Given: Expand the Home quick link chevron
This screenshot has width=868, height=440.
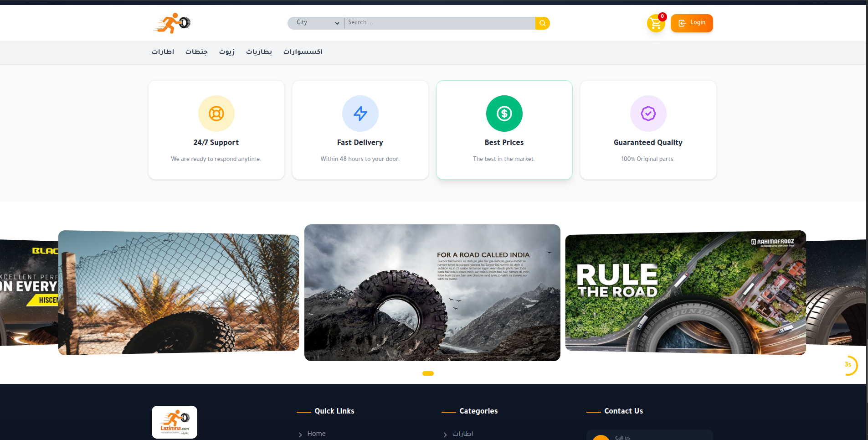Looking at the screenshot, I should click(300, 435).
